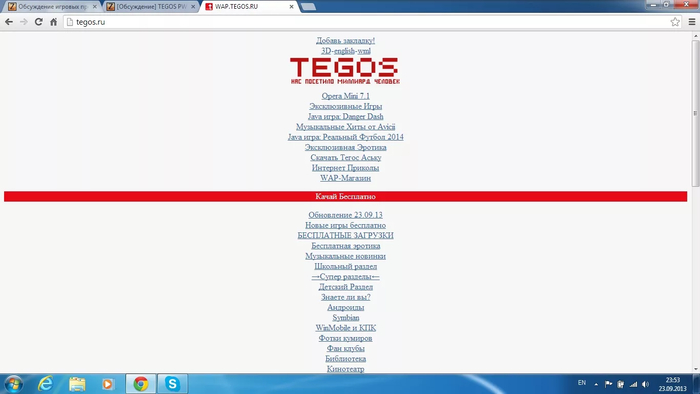Image resolution: width=700 pixels, height=394 pixels.
Task: Click the power/battery tray icon
Action: (x=621, y=384)
